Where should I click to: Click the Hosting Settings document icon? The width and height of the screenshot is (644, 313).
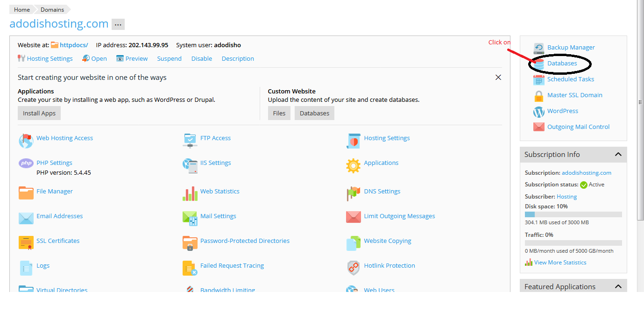[x=354, y=140]
